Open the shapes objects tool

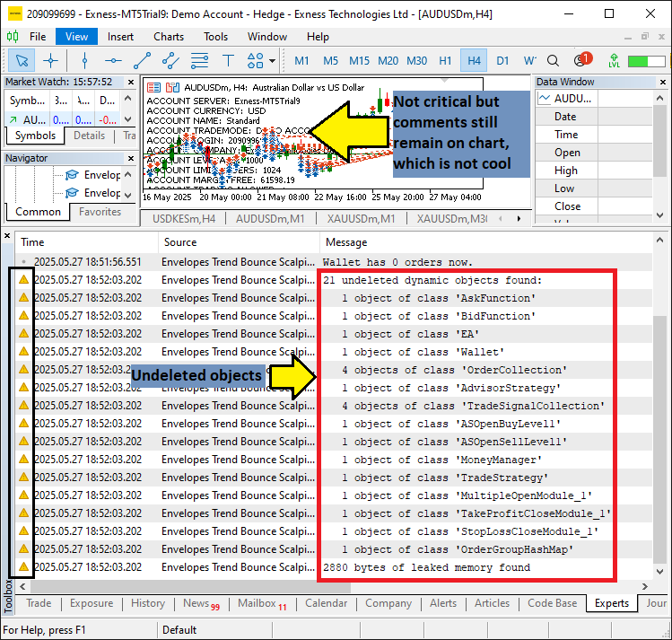tap(256, 61)
